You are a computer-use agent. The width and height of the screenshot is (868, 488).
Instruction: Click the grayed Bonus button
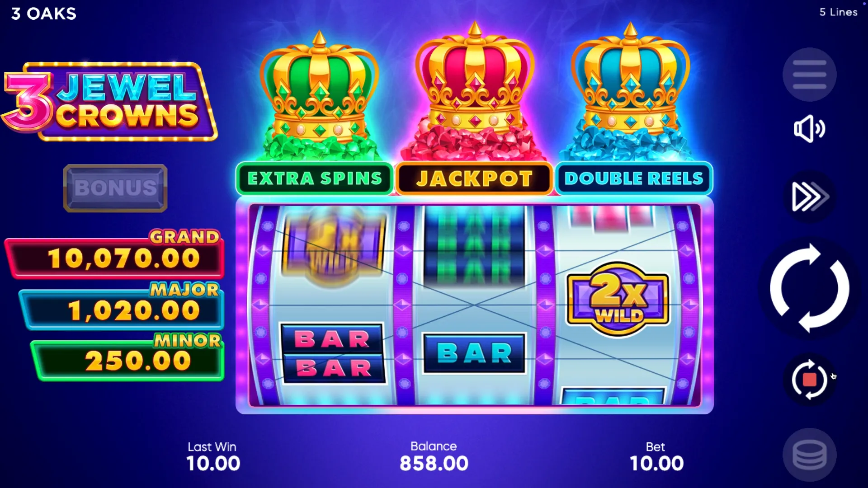115,188
